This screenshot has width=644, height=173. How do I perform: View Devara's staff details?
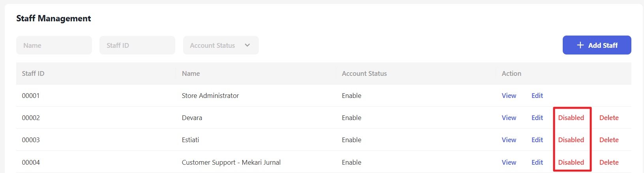(x=509, y=118)
